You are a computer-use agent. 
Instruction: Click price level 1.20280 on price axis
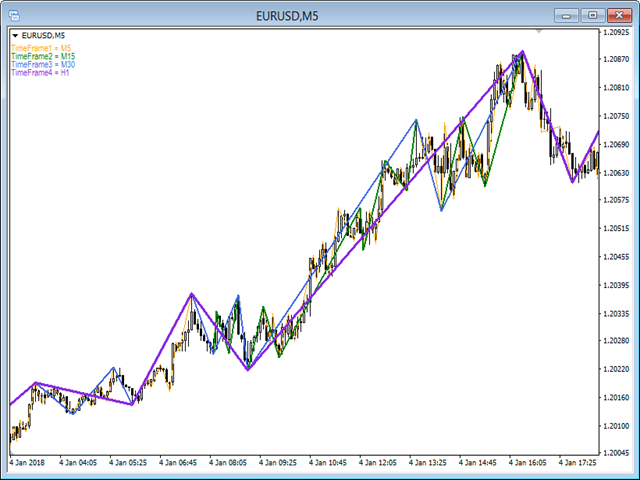(616, 340)
